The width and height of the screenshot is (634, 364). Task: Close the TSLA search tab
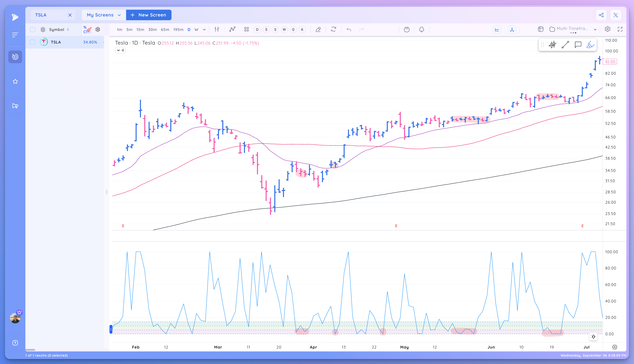tap(70, 15)
